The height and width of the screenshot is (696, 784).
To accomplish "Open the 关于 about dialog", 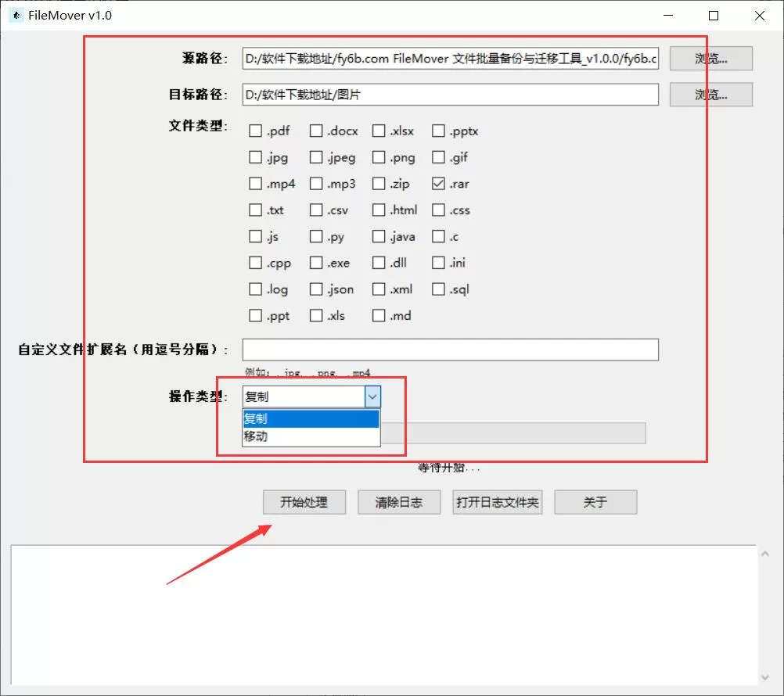I will coord(595,502).
